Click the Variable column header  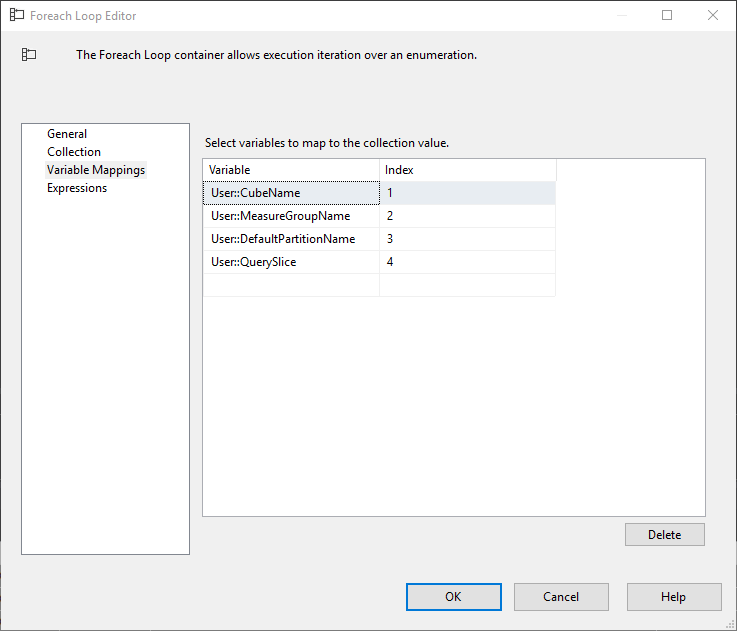(x=291, y=170)
